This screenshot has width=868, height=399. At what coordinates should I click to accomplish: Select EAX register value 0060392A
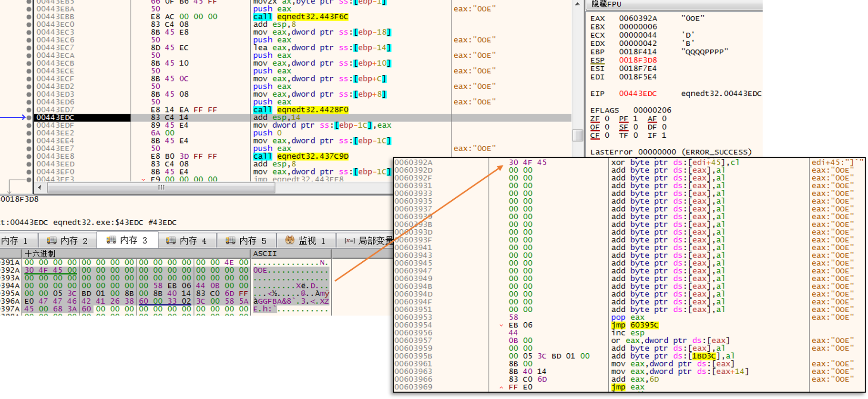click(638, 18)
